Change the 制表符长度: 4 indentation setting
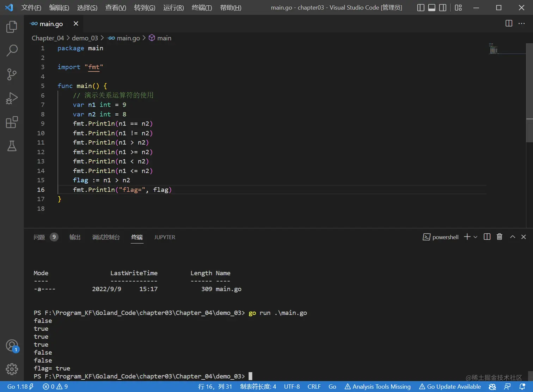The height and width of the screenshot is (392, 533). (x=258, y=387)
